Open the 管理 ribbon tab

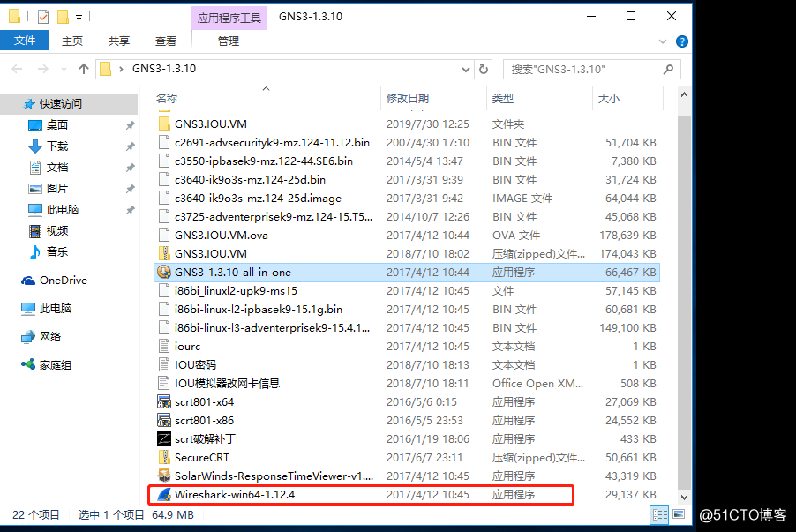[x=229, y=41]
